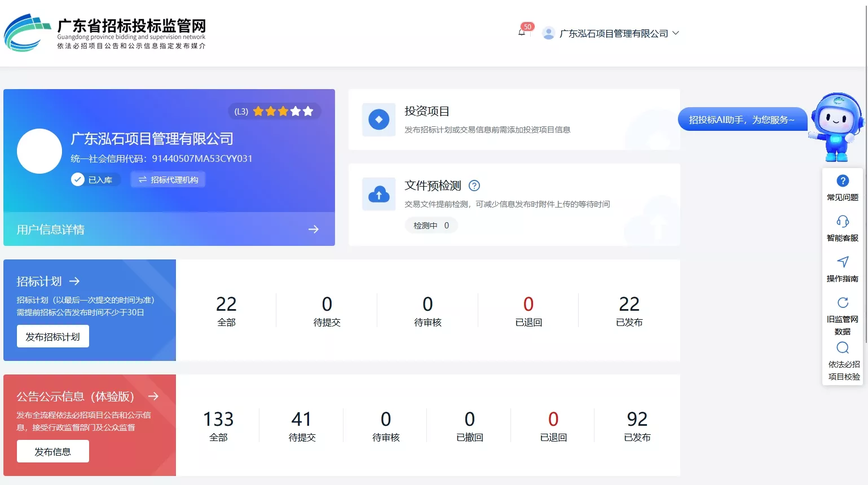
Task: Open the notification bell with 50 badge
Action: point(522,32)
